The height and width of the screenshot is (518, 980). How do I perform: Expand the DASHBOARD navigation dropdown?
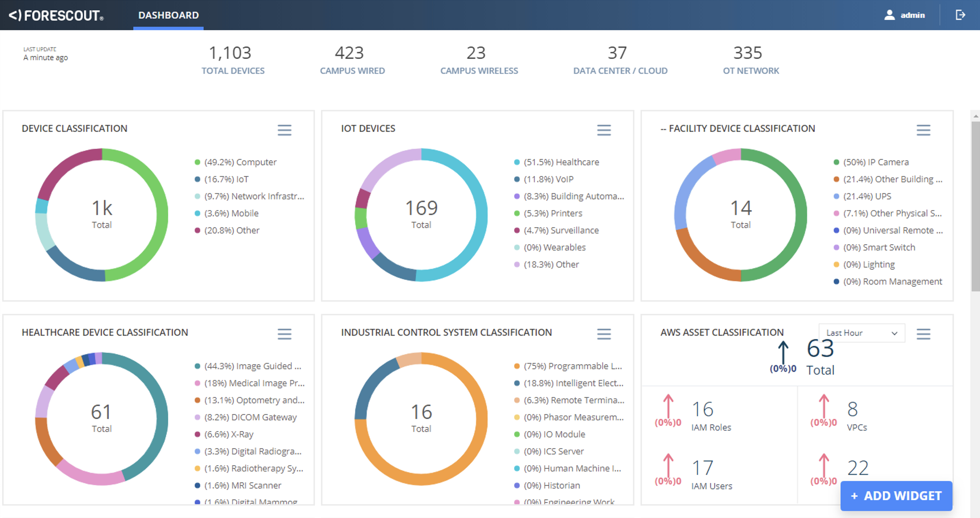169,14
